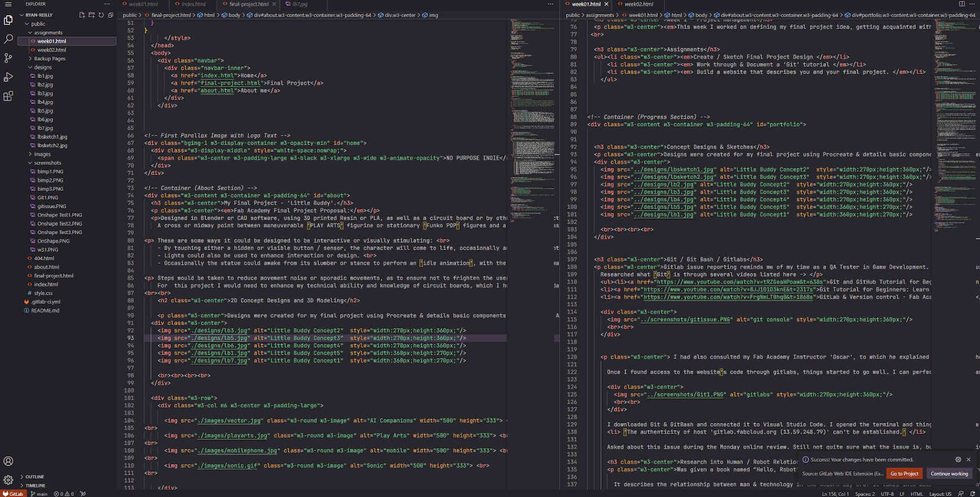Open README.md in file tree
Screen dimensions: 980x497
point(45,310)
